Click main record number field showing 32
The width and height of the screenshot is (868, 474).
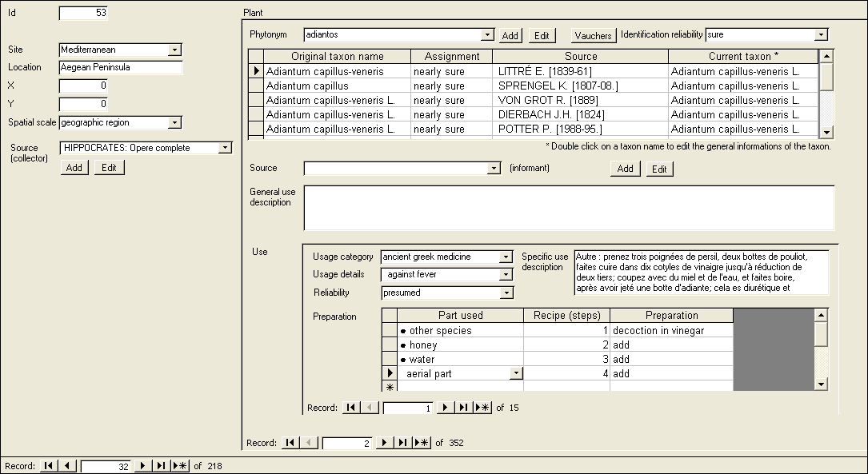106,466
